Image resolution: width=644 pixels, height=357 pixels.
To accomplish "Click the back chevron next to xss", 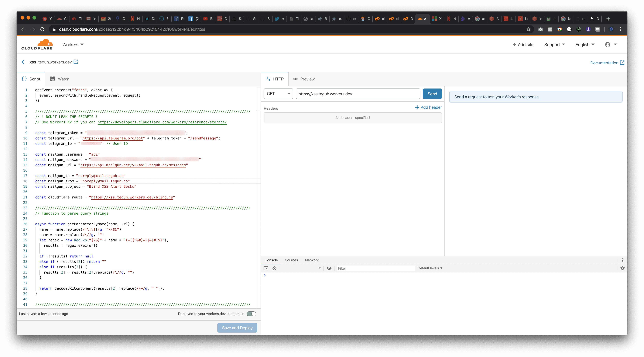I will point(23,62).
